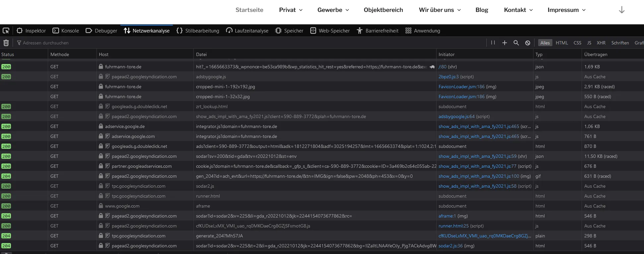
Task: Click the lock icon in the generate_204?Mh57JA row
Action: pos(101,236)
